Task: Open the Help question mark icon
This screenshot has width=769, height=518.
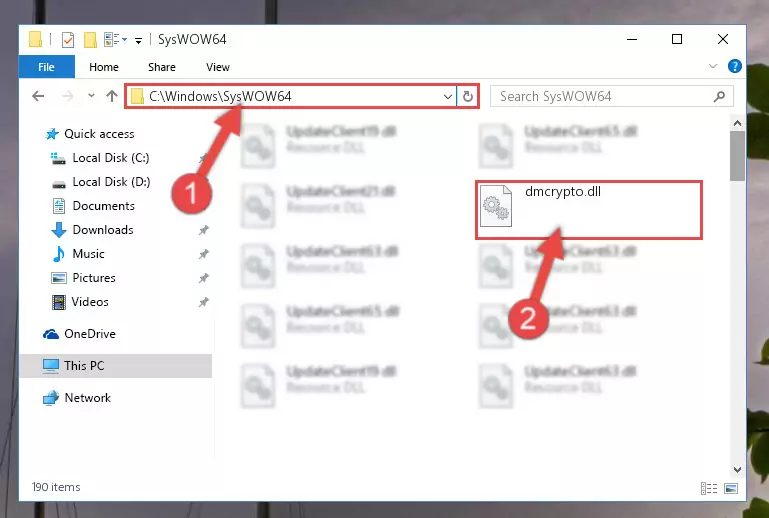Action: pos(734,66)
